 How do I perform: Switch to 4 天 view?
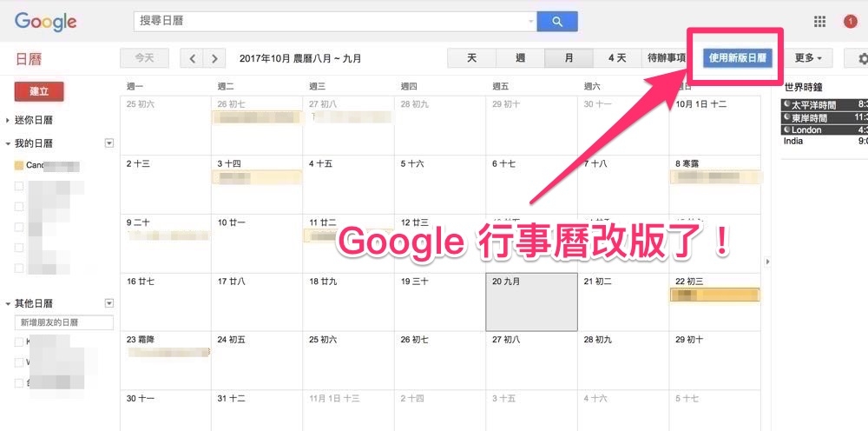click(617, 58)
